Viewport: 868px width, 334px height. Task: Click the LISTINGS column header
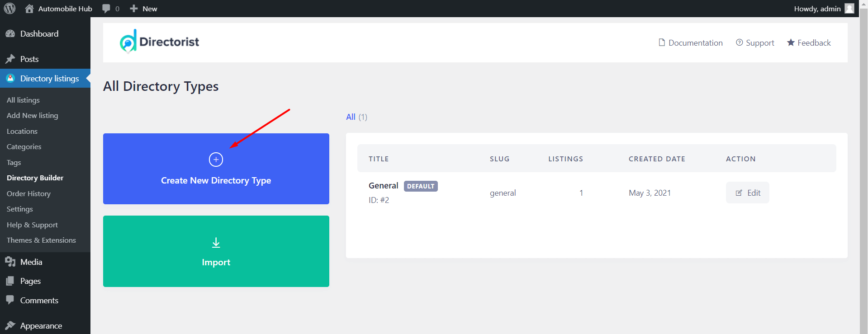tap(566, 159)
